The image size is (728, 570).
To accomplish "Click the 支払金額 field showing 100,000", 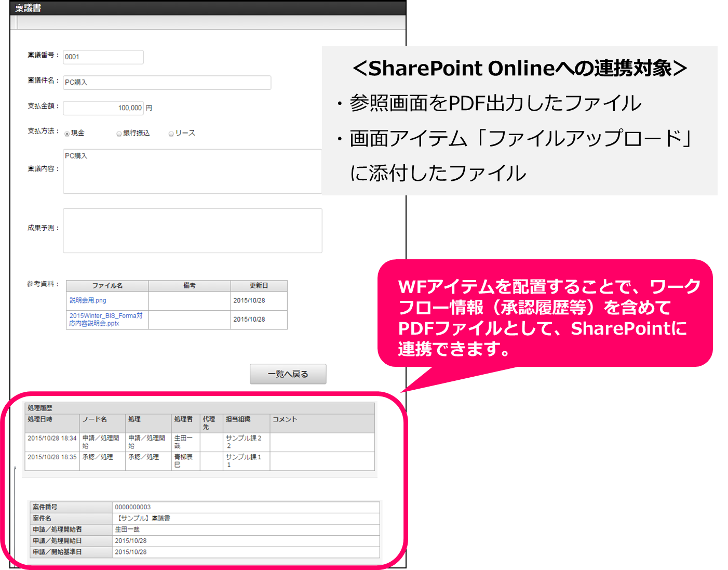I will point(103,108).
